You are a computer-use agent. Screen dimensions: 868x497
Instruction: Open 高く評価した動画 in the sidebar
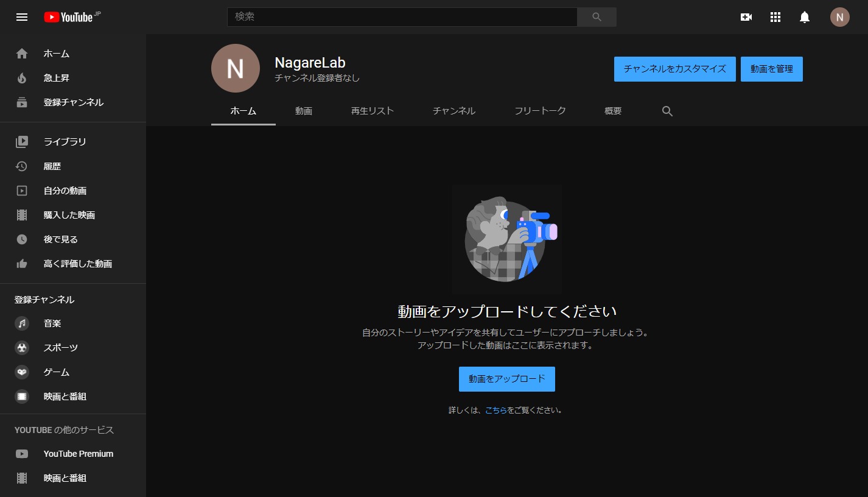tap(73, 264)
